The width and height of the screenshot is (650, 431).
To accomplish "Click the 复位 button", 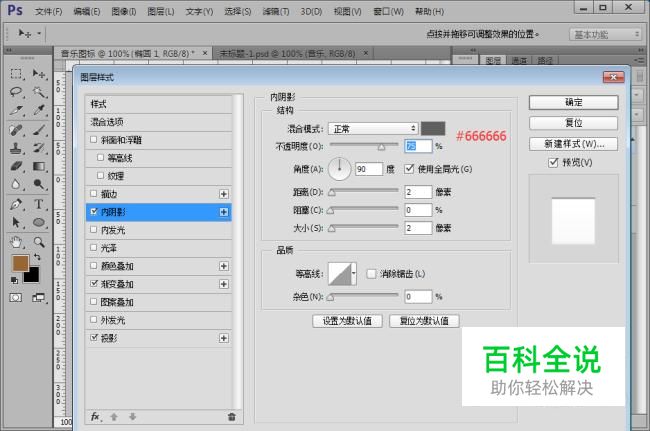I will pyautogui.click(x=573, y=123).
